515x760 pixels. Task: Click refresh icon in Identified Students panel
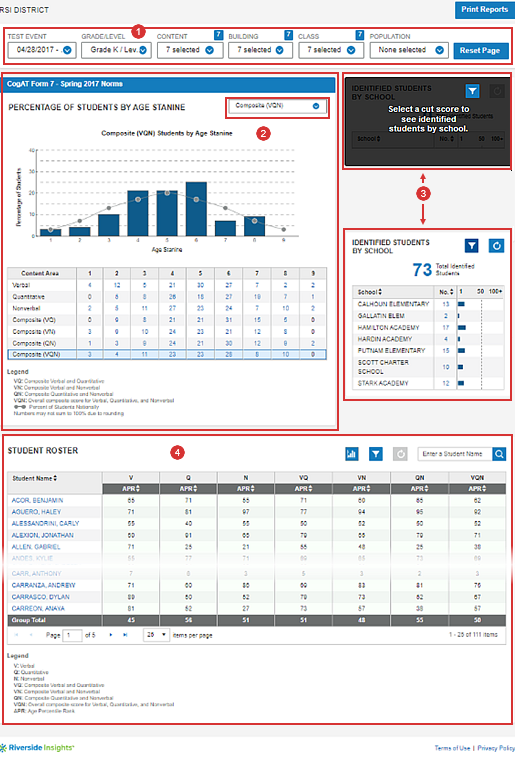coord(496,246)
